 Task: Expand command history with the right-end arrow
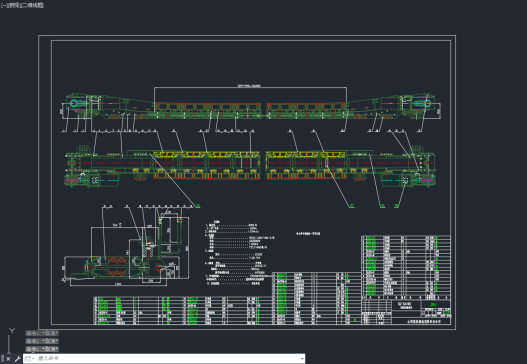click(302, 359)
